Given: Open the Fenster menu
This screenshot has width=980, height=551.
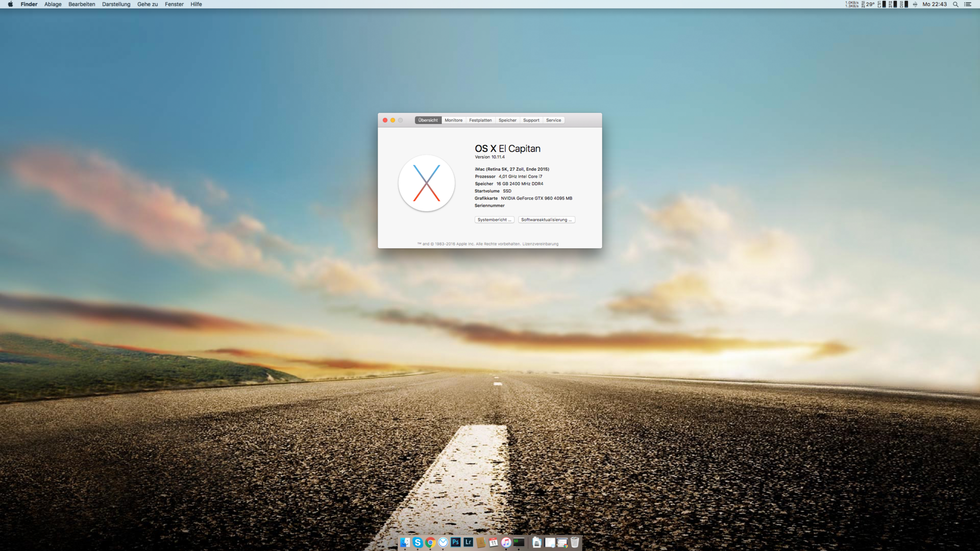Looking at the screenshot, I should [174, 4].
